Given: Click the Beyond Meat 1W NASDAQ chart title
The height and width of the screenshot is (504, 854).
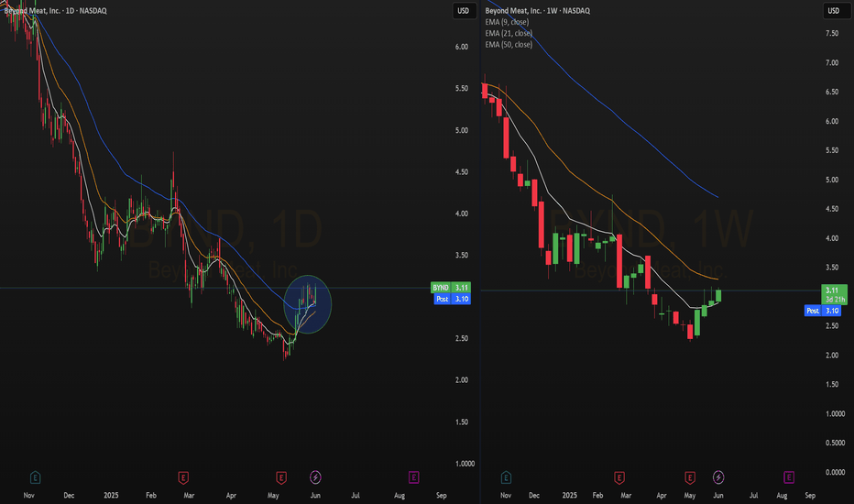Looking at the screenshot, I should coord(538,11).
